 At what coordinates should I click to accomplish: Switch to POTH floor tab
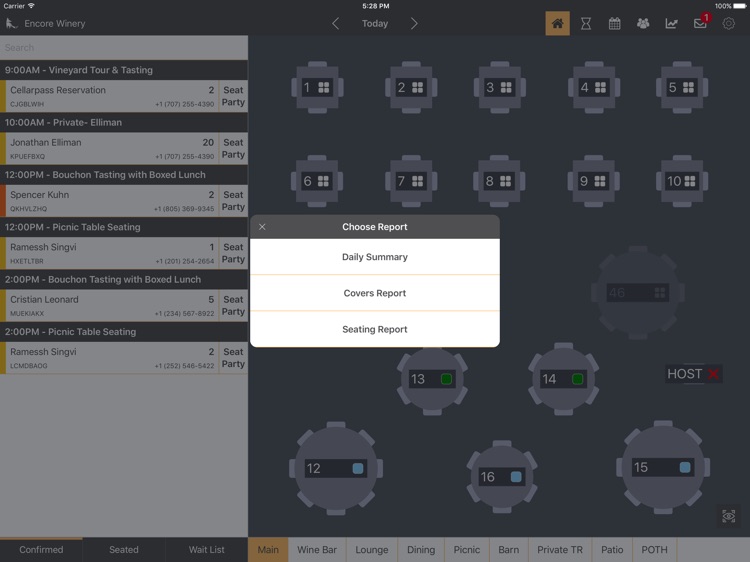pyautogui.click(x=654, y=550)
